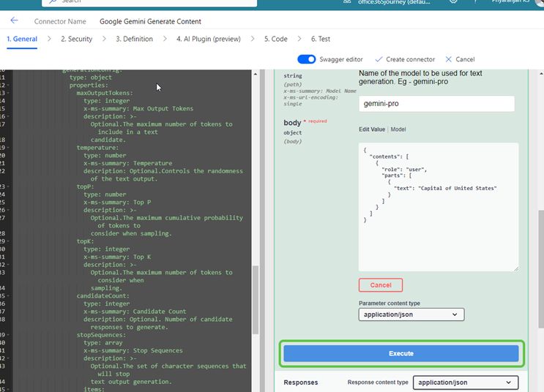Click the red-outlined Cancel button
This screenshot has height=392, width=544.
(380, 285)
